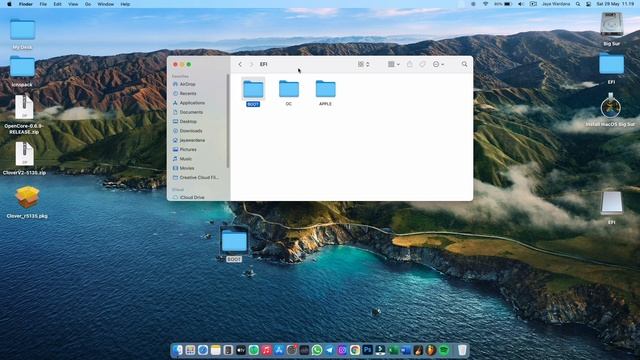Open Google Chrome from the Dock
The width and height of the screenshot is (640, 360).
(355, 350)
